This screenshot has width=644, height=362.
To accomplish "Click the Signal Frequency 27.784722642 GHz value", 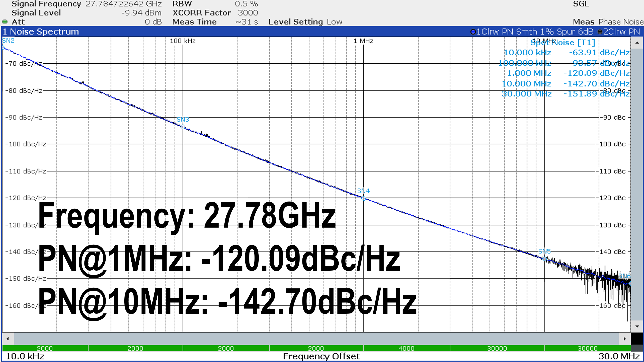I will tap(124, 4).
